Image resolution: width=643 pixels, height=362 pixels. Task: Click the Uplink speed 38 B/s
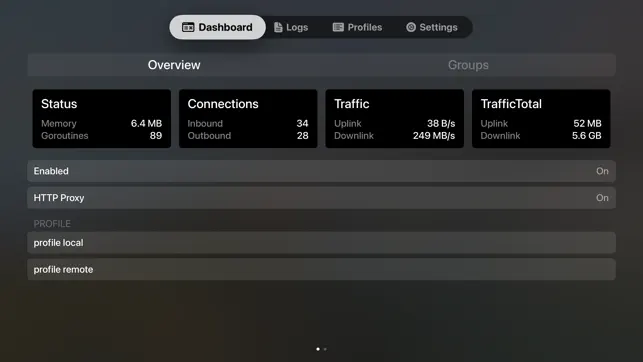441,123
